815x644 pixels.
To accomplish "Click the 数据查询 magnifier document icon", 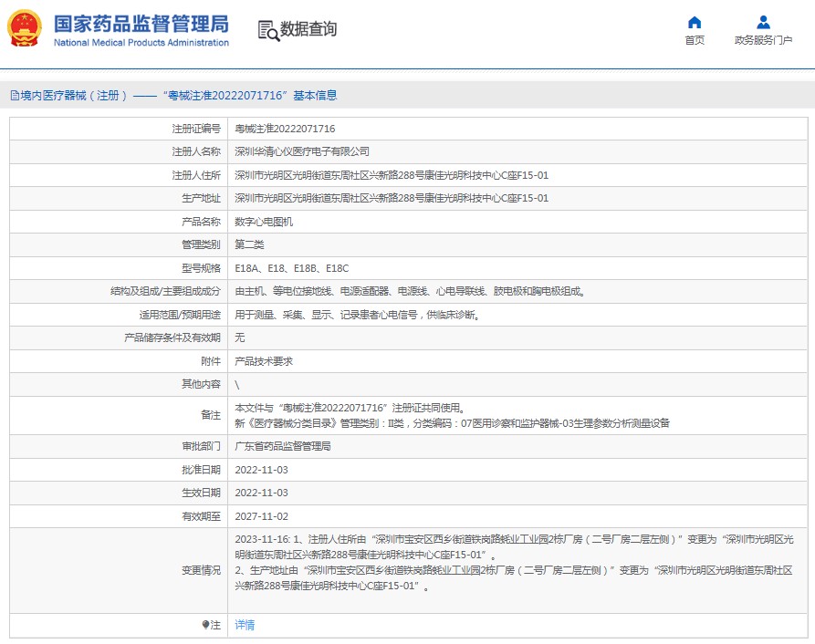I will 268,30.
